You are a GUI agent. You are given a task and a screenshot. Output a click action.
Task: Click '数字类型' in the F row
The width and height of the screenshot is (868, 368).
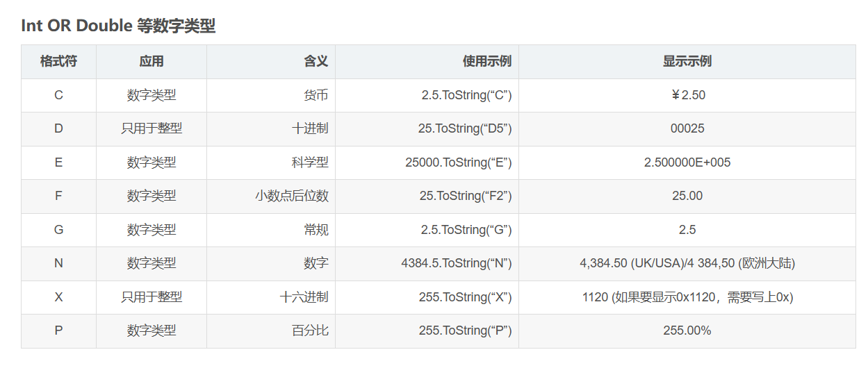point(152,196)
